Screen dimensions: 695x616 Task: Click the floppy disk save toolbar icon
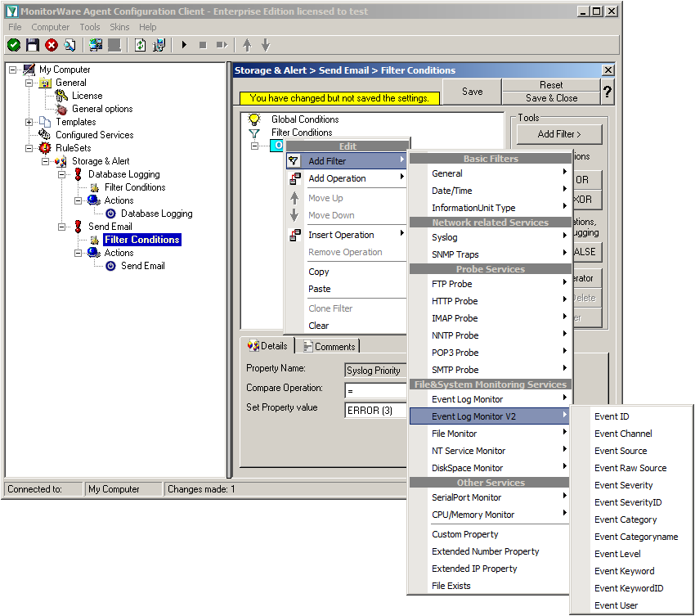pos(33,45)
